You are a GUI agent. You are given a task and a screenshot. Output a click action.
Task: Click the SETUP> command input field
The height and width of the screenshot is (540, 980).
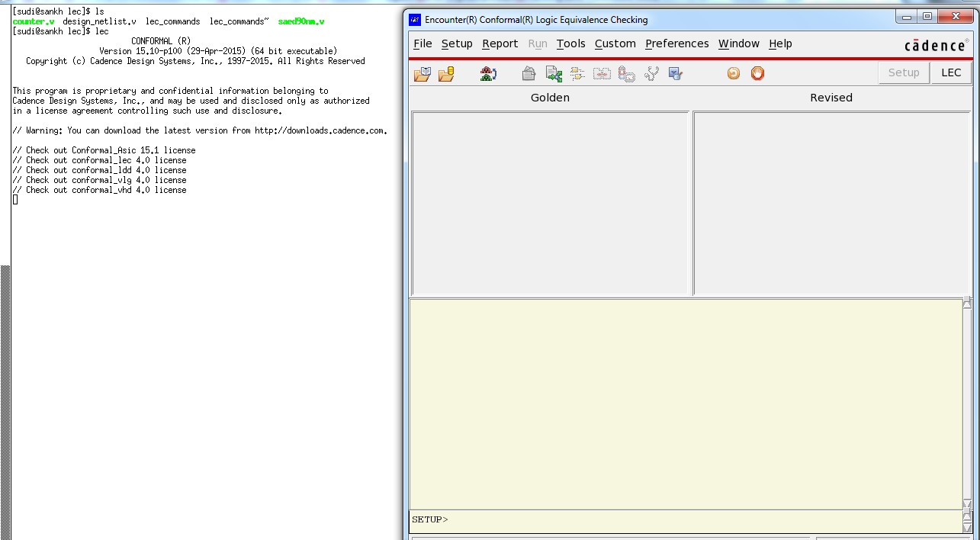pos(686,520)
